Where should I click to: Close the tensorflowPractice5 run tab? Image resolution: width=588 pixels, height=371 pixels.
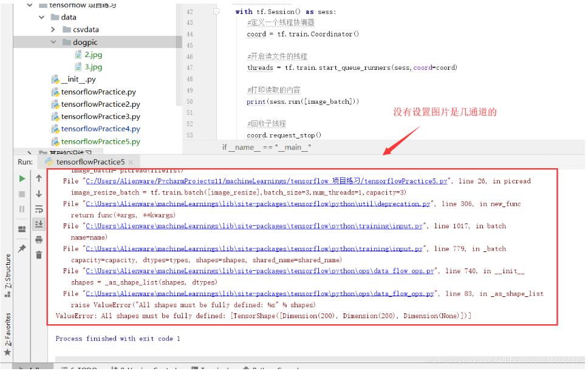[131, 162]
